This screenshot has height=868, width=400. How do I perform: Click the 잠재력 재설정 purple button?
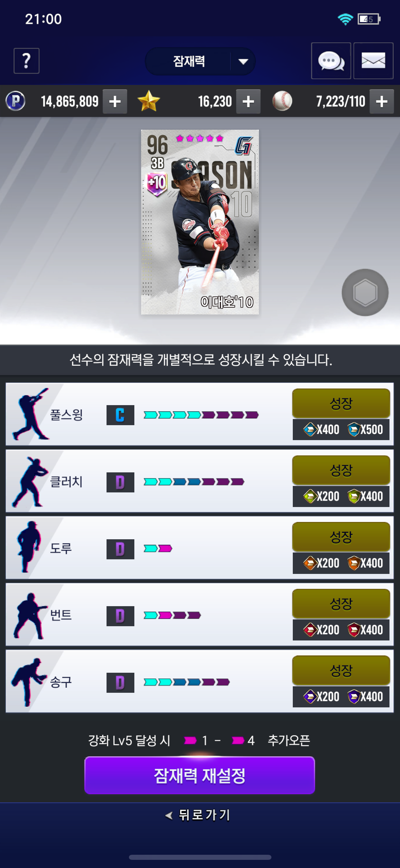[x=199, y=775]
